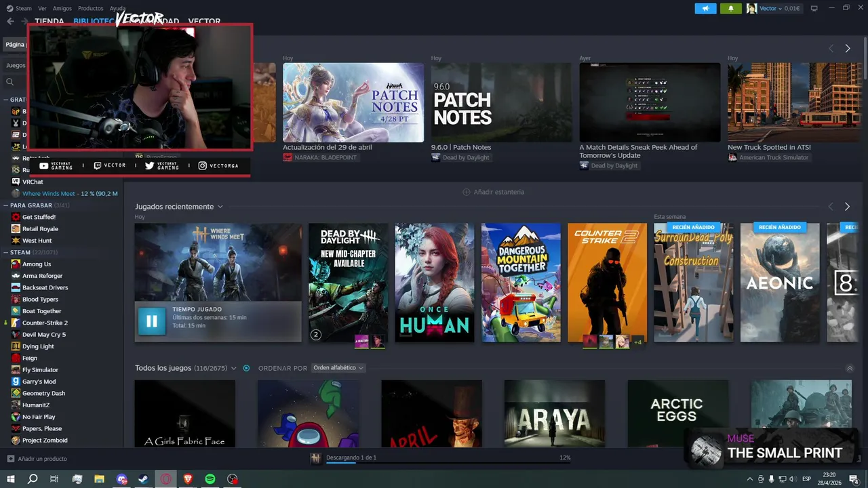868x488 pixels.
Task: Open the Amigos menu
Action: [62, 8]
